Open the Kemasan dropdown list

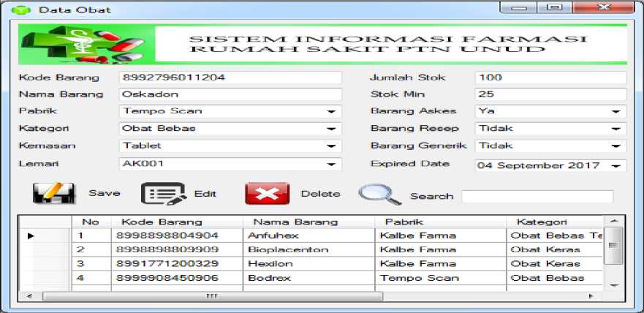(x=331, y=146)
